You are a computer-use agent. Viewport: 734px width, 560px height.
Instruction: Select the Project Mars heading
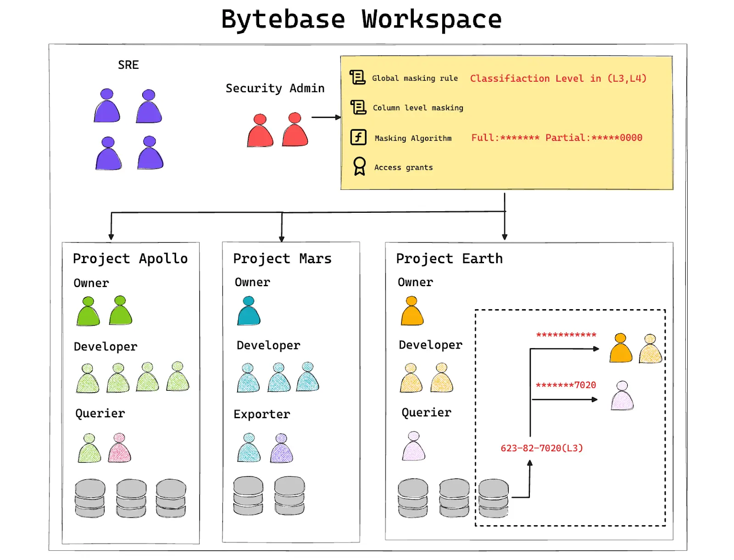(x=282, y=259)
